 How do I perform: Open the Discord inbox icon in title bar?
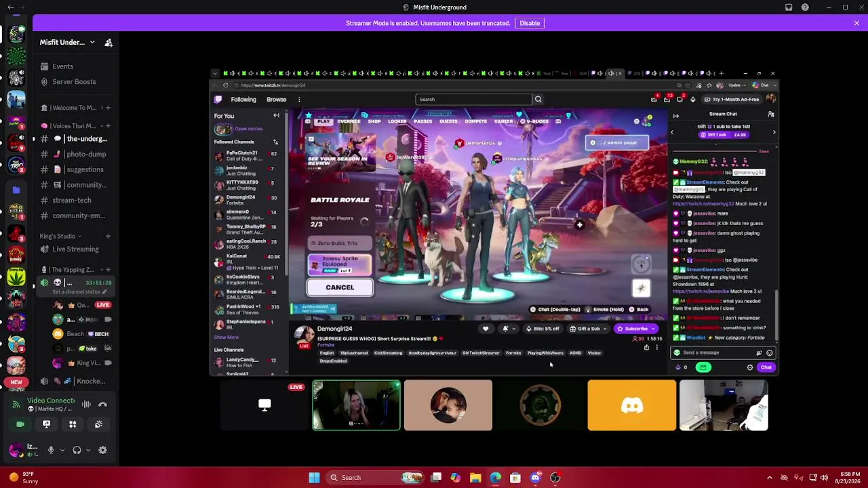(x=789, y=7)
